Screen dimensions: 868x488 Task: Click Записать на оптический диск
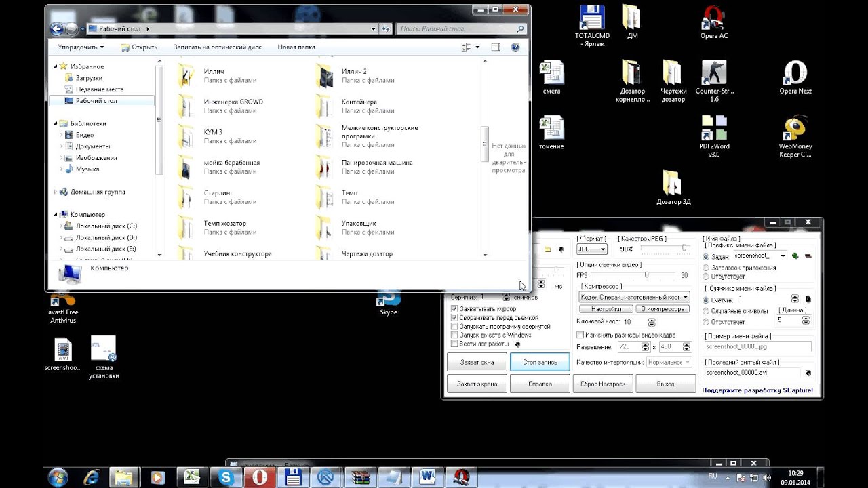click(x=217, y=47)
